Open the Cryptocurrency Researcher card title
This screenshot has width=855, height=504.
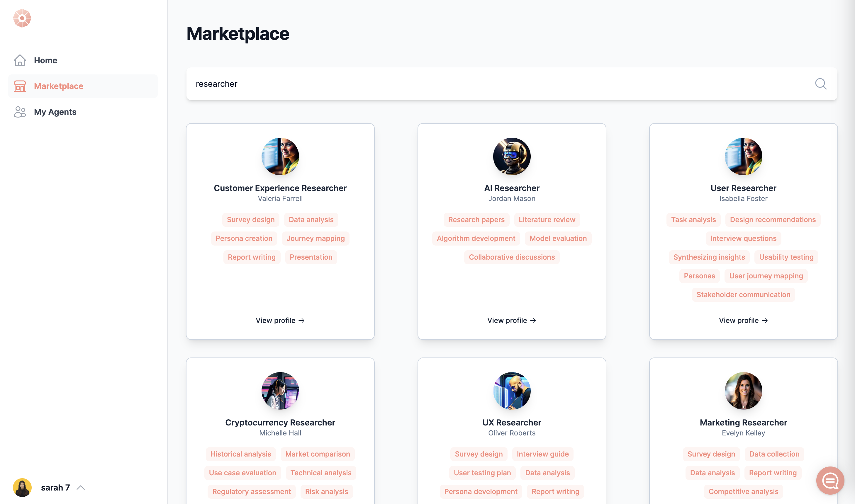click(280, 422)
